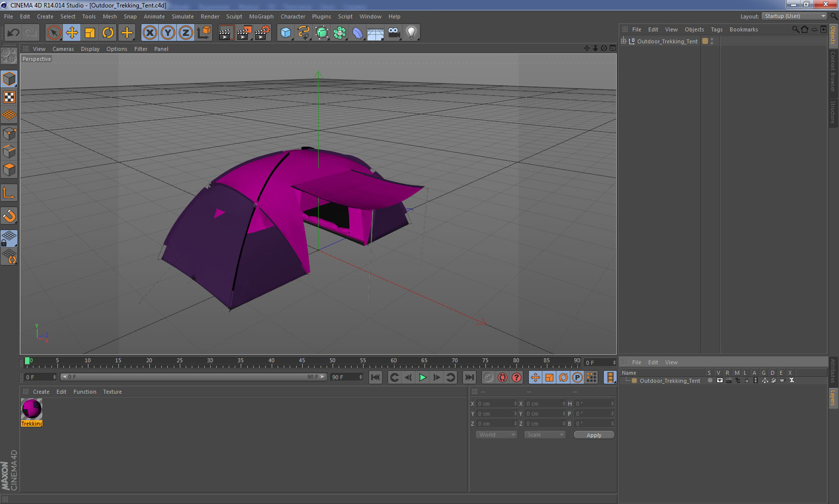Toggle parameter keyframe recording
Viewport: 839px width, 504px height.
click(x=577, y=377)
